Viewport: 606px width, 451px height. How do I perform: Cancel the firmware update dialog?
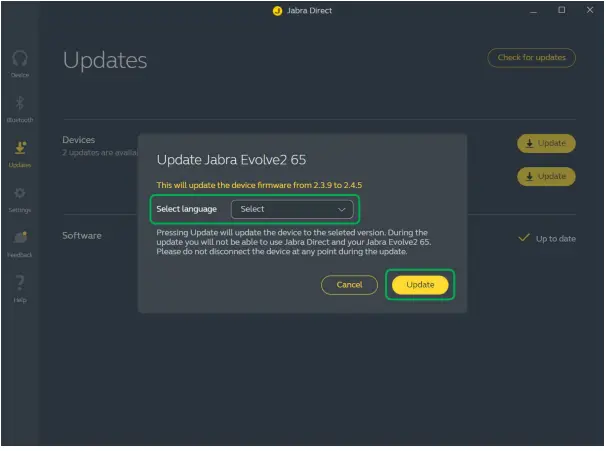349,285
